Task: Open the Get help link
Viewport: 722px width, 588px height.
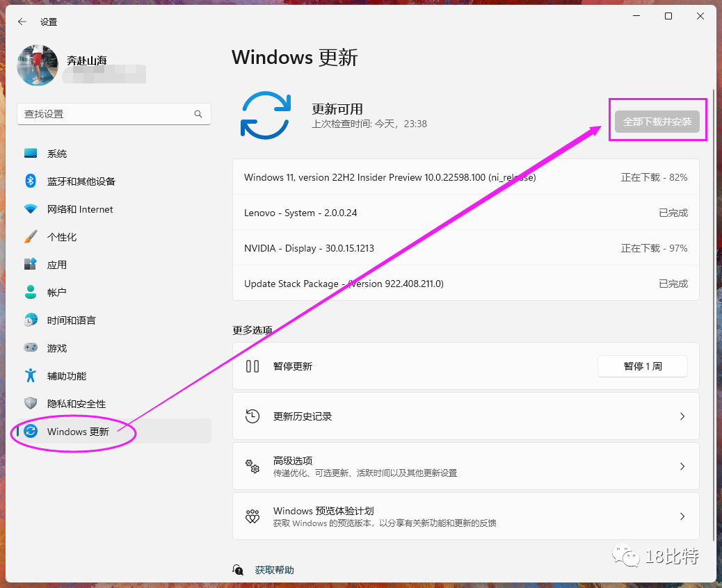Action: 275,570
